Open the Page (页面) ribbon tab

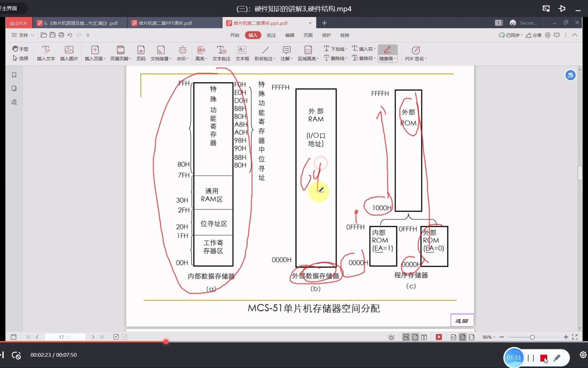pyautogui.click(x=308, y=35)
